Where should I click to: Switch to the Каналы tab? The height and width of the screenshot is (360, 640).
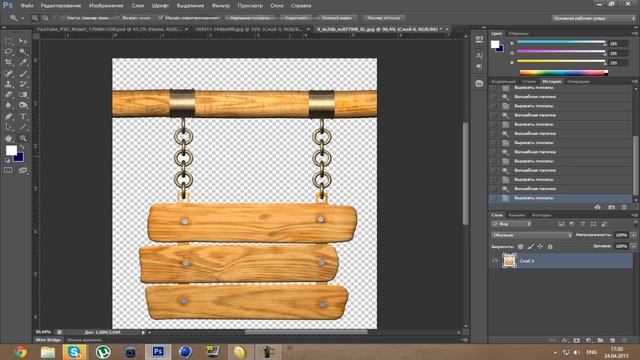517,215
